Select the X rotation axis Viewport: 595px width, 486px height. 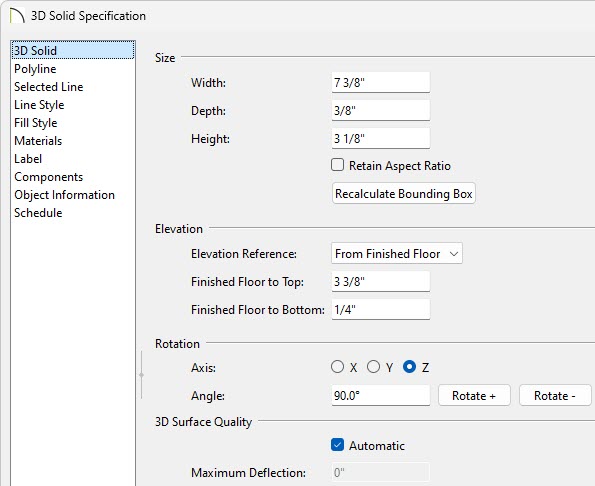click(x=337, y=367)
